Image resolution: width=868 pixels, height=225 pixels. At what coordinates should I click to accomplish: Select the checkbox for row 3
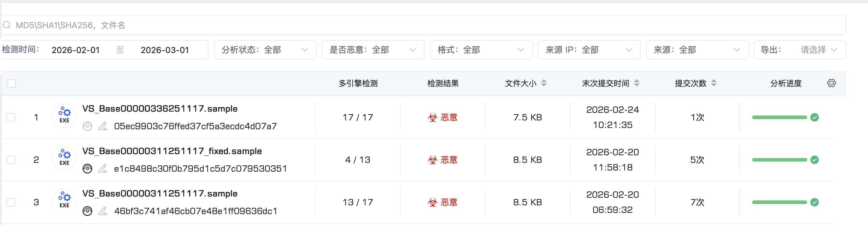point(11,202)
